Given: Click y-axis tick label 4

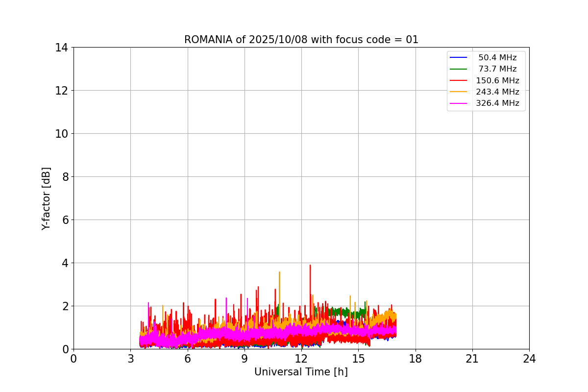Looking at the screenshot, I should 65,263.
